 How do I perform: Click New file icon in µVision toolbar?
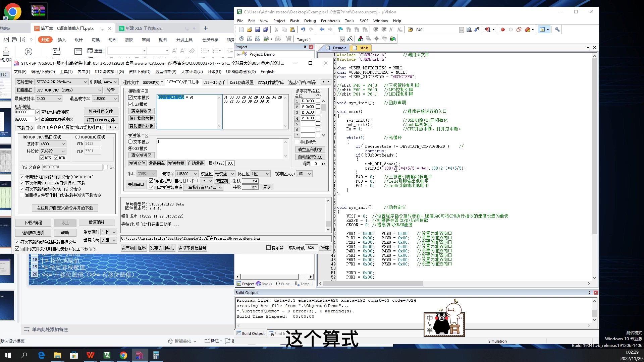[241, 29]
